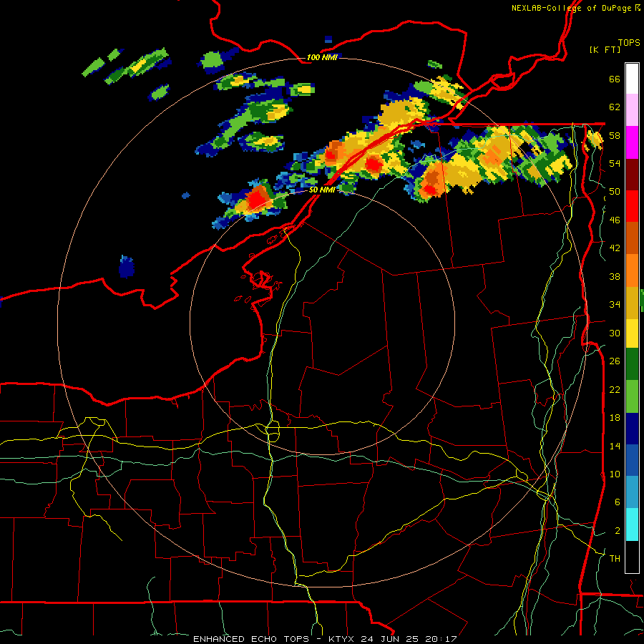Click the '54' legend value
Viewport: 644px width, 644px height.
click(x=615, y=163)
